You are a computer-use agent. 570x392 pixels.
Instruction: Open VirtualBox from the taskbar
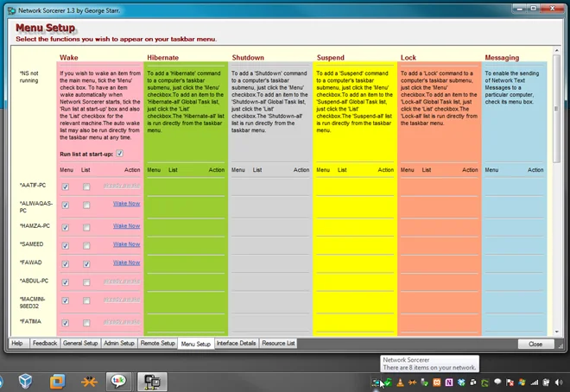(x=25, y=382)
